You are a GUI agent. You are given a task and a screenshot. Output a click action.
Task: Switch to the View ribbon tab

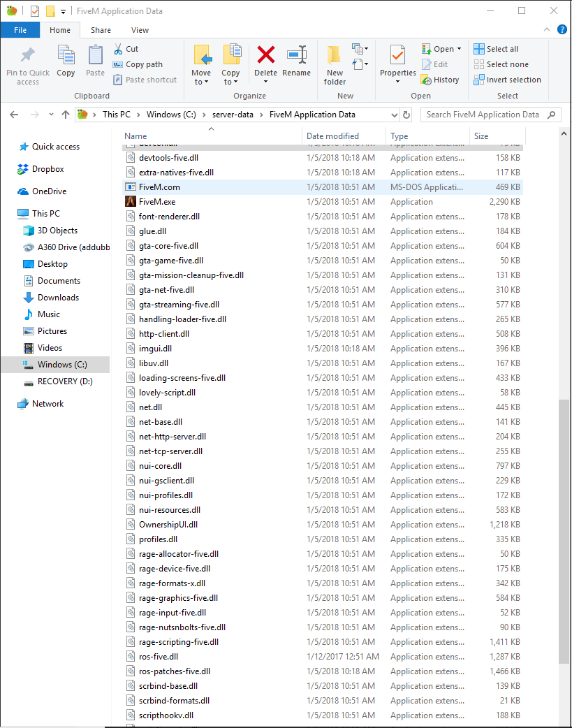tap(140, 30)
